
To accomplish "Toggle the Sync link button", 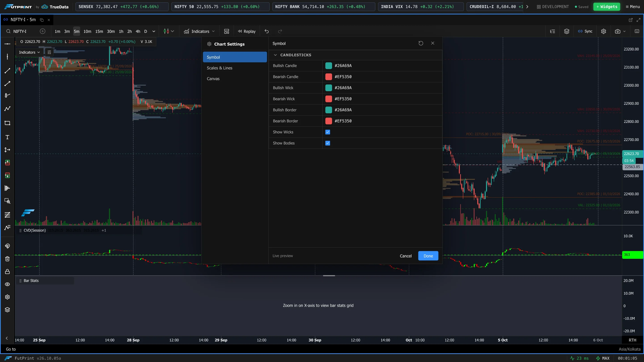I will 585,31.
